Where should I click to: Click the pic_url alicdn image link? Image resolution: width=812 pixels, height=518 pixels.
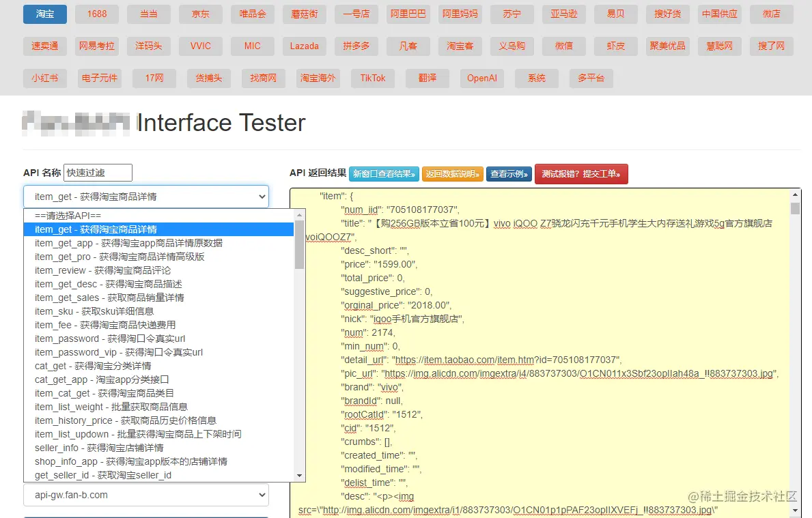pyautogui.click(x=579, y=373)
